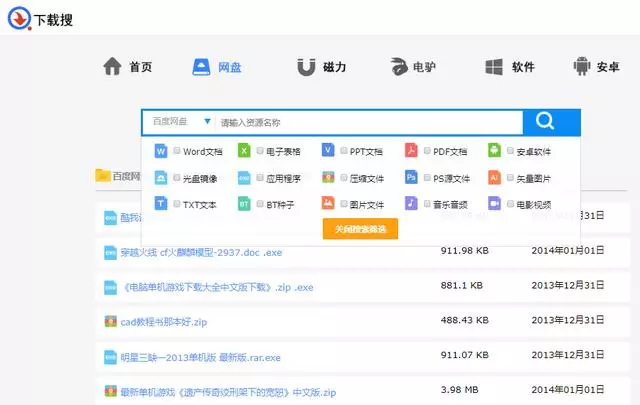Switch to the 安卓 tab
The width and height of the screenshot is (640, 405).
(x=596, y=67)
